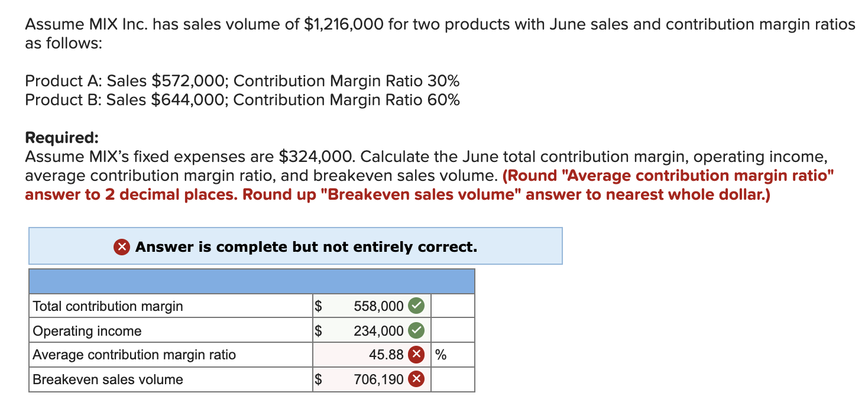This screenshot has height=409, width=868.
Task: Click the dollar sign beside Operating income value
Action: (x=318, y=330)
